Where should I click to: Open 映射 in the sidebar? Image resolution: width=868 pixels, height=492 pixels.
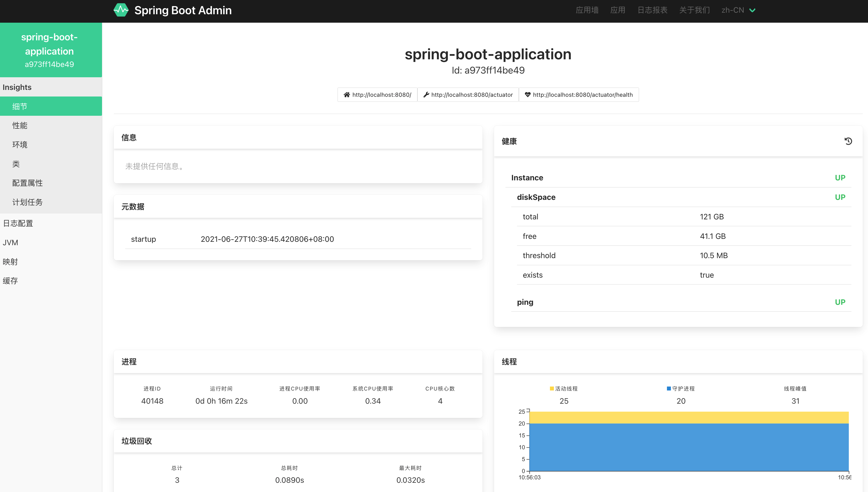click(x=51, y=262)
